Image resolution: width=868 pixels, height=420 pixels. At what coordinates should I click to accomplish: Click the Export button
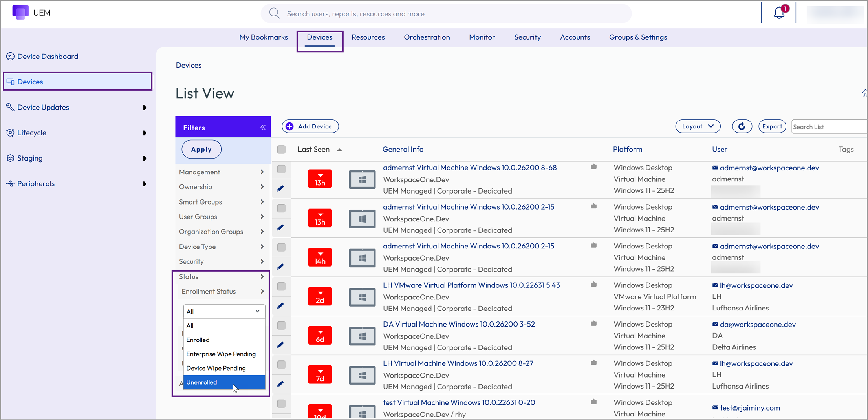(x=772, y=126)
